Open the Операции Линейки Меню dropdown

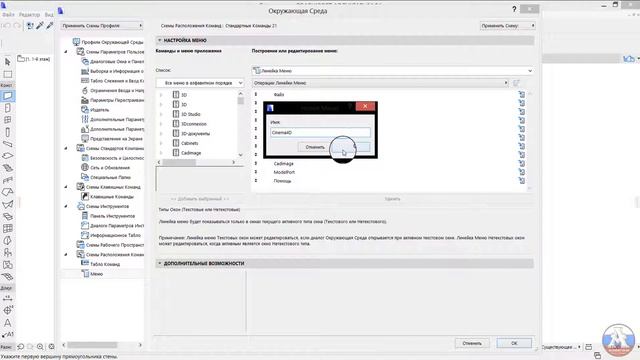tap(380, 83)
